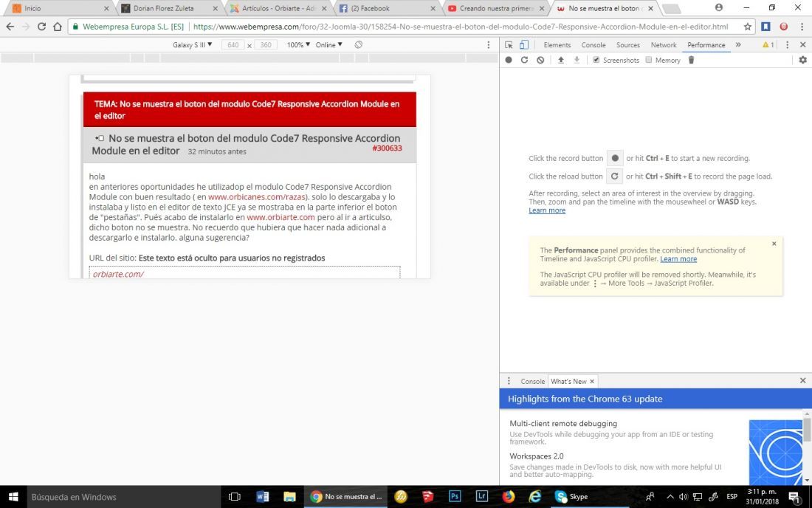
Task: Bookmark this page with the star icon
Action: [x=747, y=27]
